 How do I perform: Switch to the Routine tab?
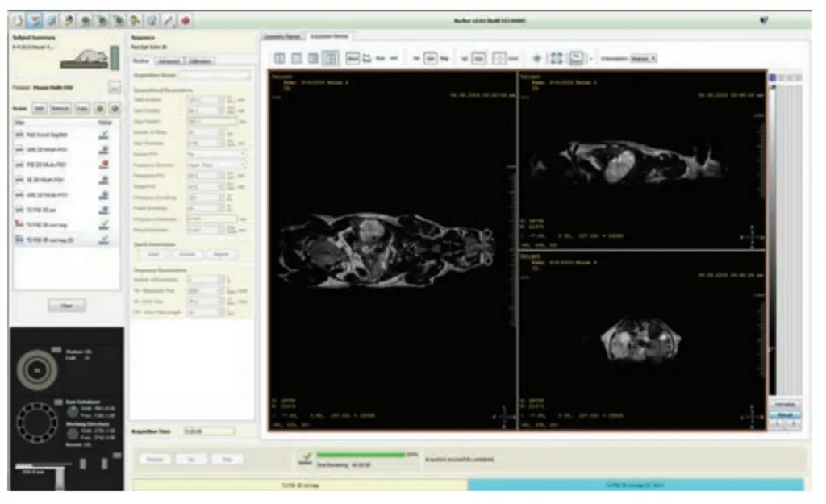tap(141, 61)
